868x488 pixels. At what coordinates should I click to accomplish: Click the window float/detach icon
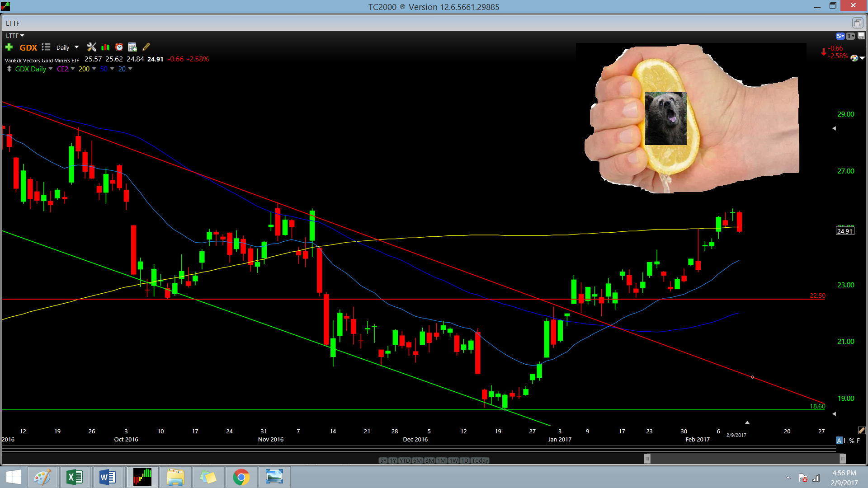point(858,23)
